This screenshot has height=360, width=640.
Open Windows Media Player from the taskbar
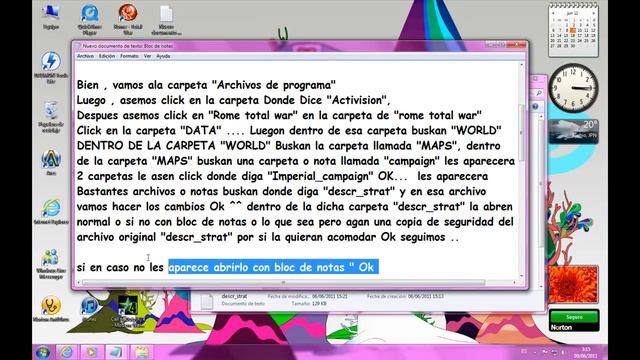click(x=91, y=352)
